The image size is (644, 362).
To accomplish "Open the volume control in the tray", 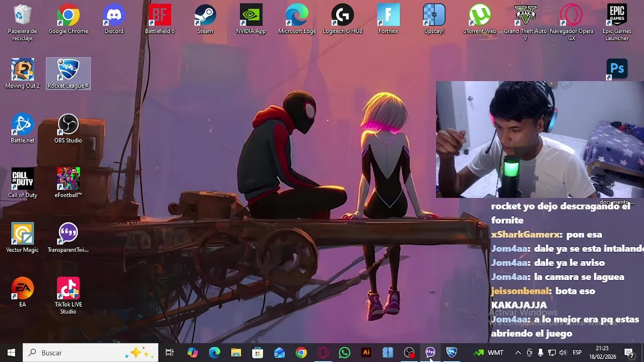I will point(562,352).
